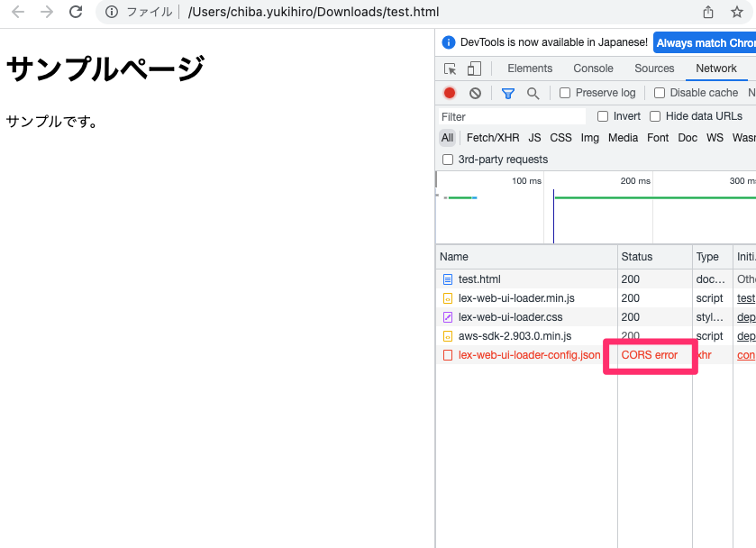The image size is (756, 548).
Task: Open network search
Action: coord(533,93)
